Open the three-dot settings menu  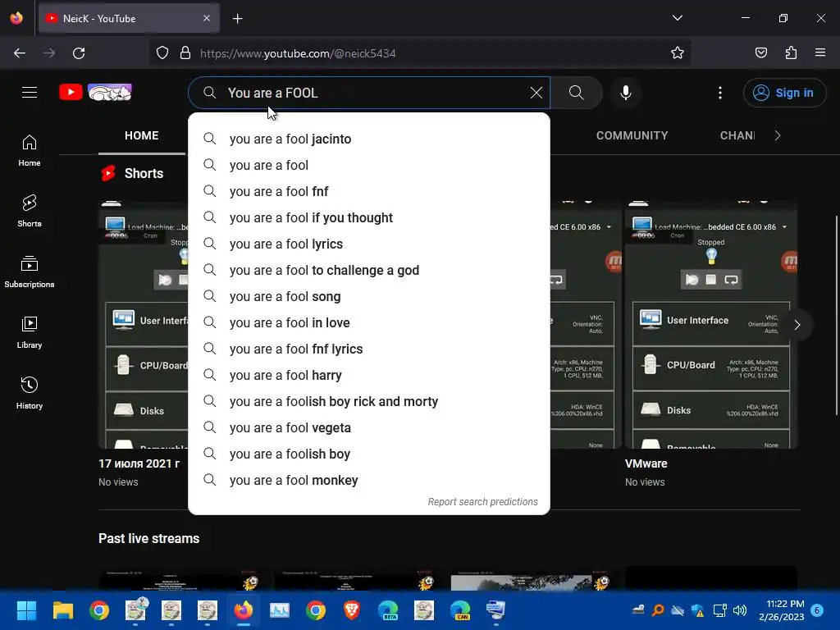[720, 93]
